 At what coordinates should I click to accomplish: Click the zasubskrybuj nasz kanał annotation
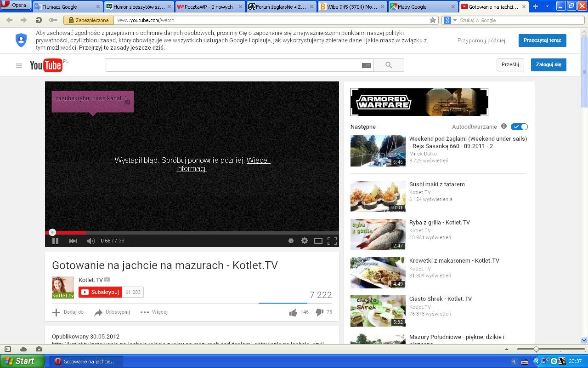(92, 102)
